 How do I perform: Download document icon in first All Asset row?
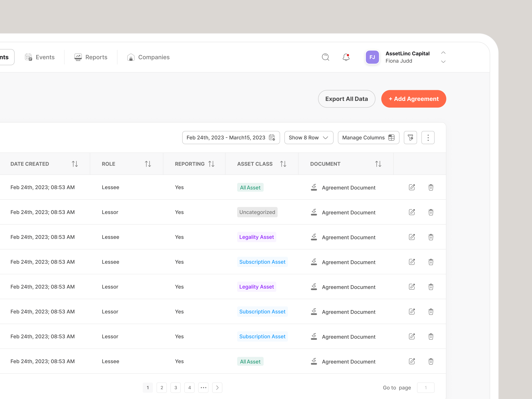[314, 187]
